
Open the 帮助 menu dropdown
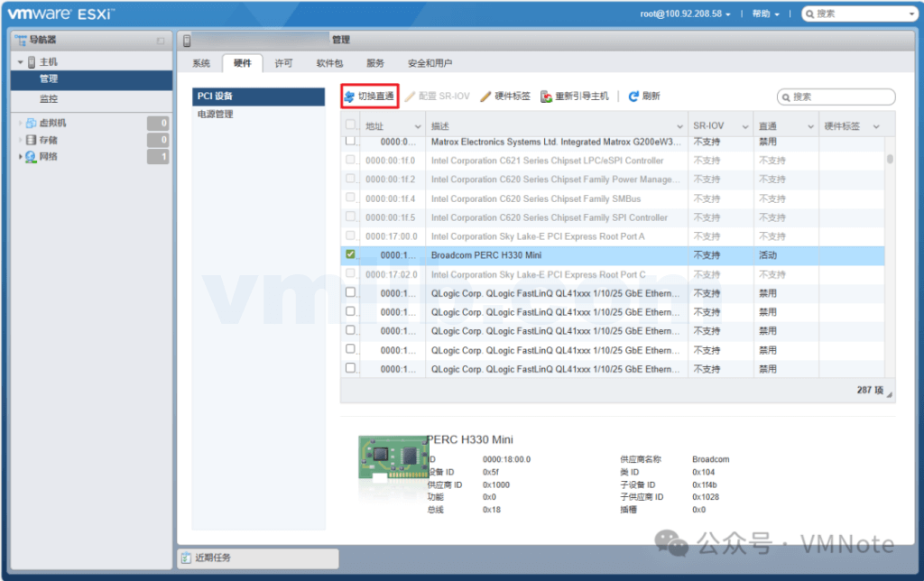pos(763,14)
